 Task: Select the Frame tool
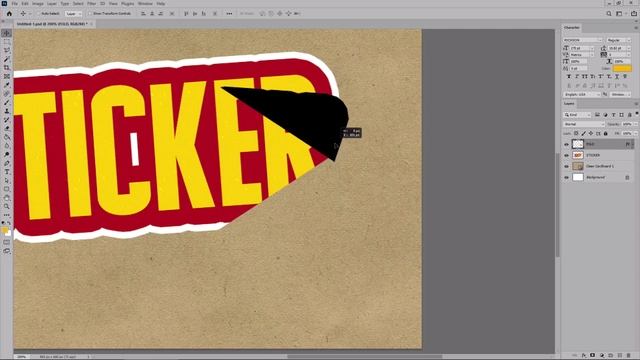pos(7,76)
